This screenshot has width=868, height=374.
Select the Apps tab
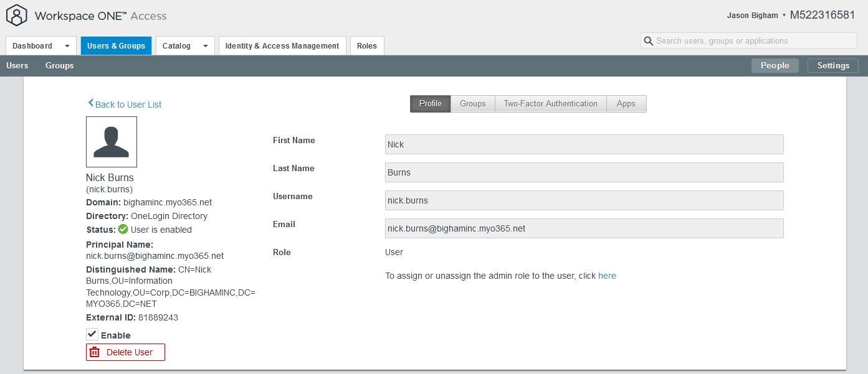pyautogui.click(x=626, y=103)
